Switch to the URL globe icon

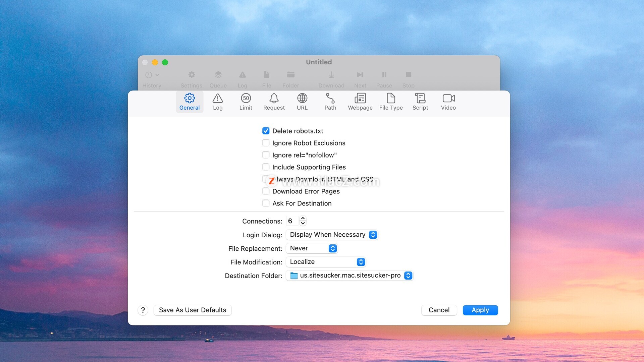click(x=302, y=102)
